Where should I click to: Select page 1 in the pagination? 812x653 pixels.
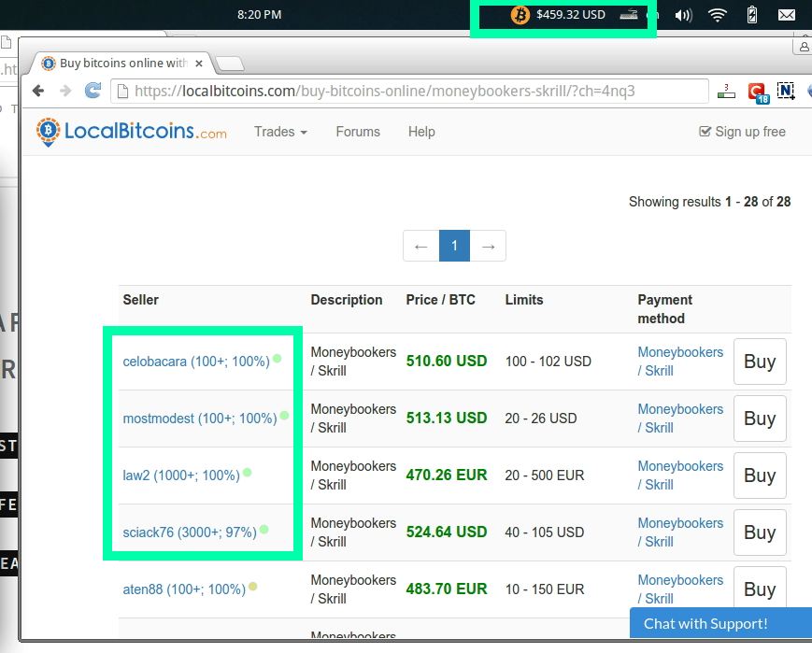[x=454, y=246]
